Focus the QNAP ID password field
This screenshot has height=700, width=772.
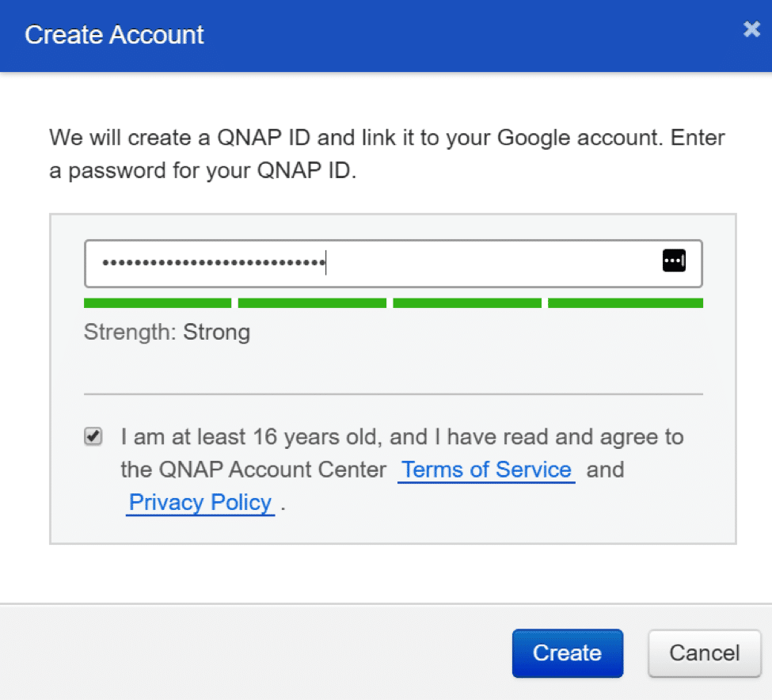(393, 264)
